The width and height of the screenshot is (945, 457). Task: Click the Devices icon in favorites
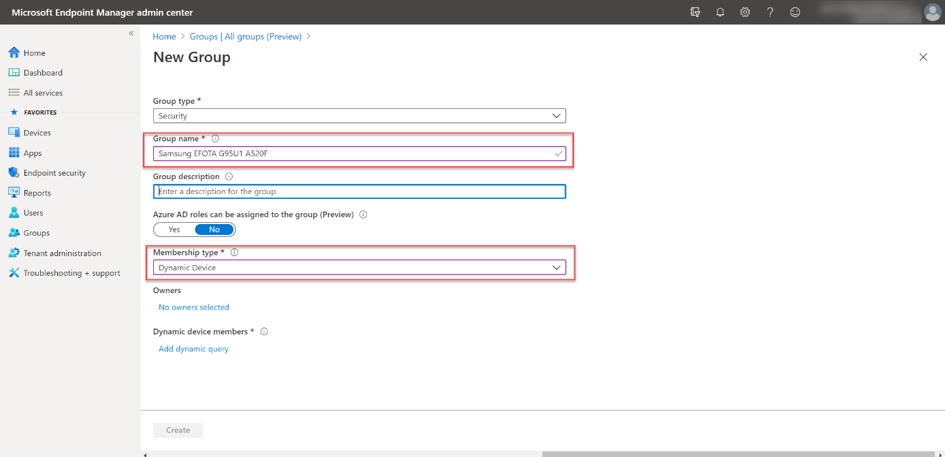click(x=14, y=133)
